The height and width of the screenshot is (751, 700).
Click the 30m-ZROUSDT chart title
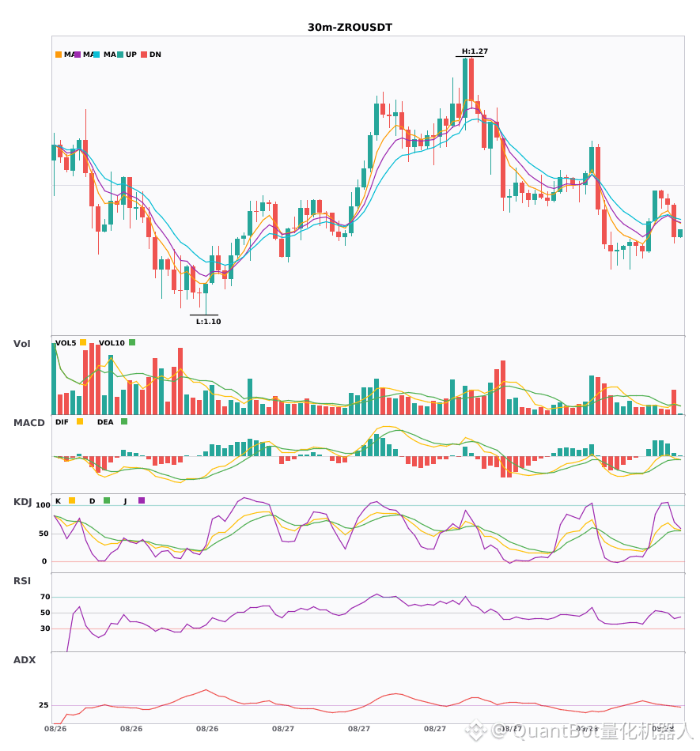pyautogui.click(x=350, y=28)
